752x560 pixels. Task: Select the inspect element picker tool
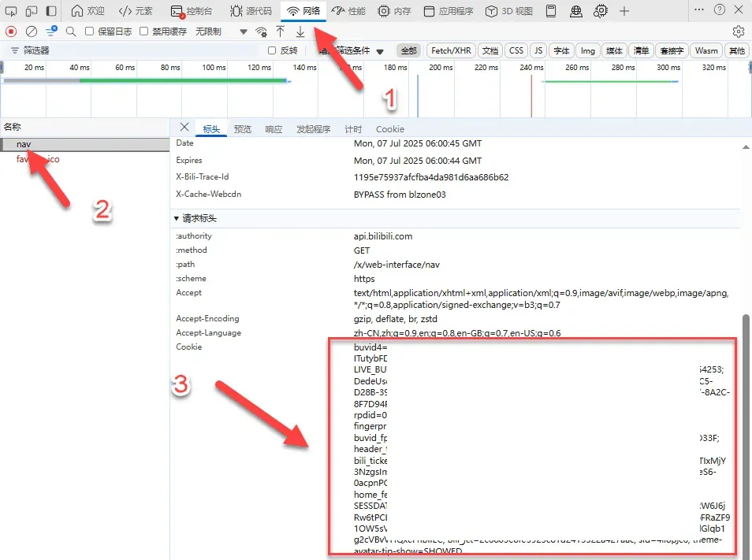(11, 11)
